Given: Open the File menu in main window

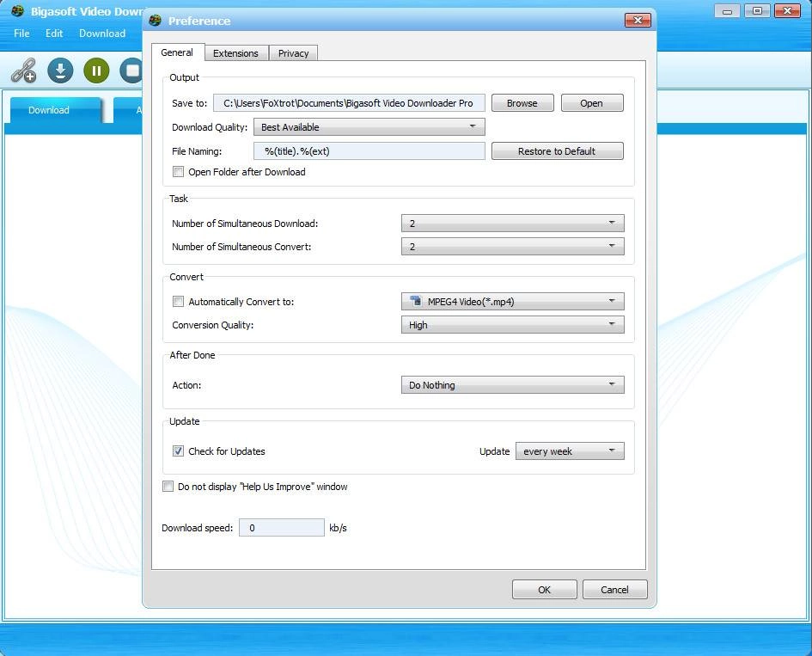Looking at the screenshot, I should pyautogui.click(x=21, y=34).
